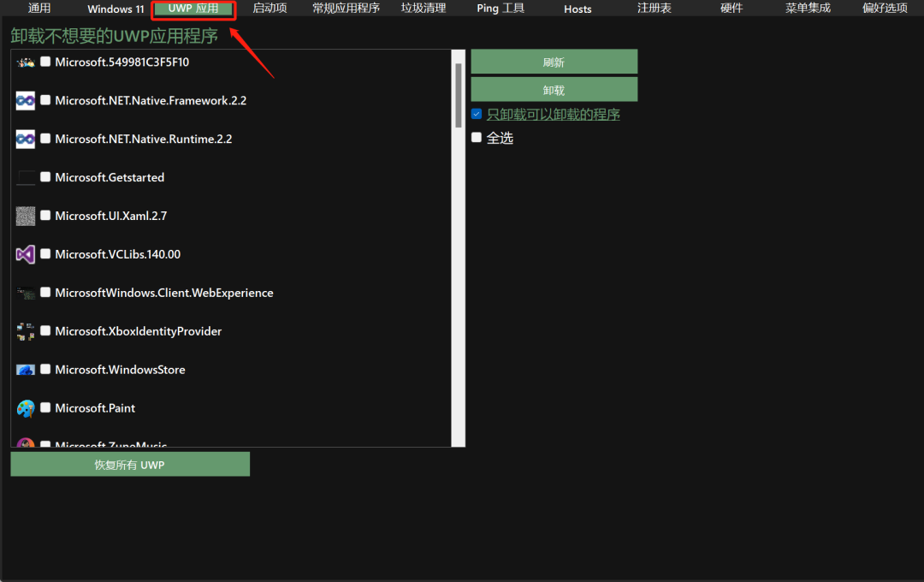Click the Microsoft.Getstarted label text
Screen dimensions: 924x582
coord(110,177)
